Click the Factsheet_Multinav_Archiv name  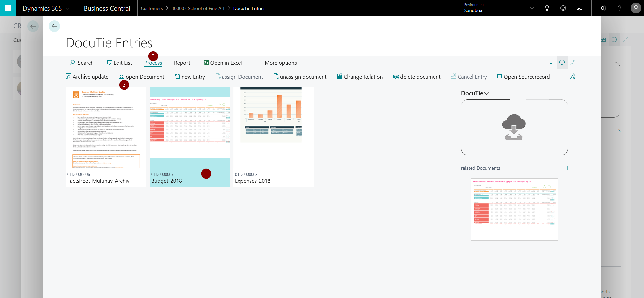[99, 181]
